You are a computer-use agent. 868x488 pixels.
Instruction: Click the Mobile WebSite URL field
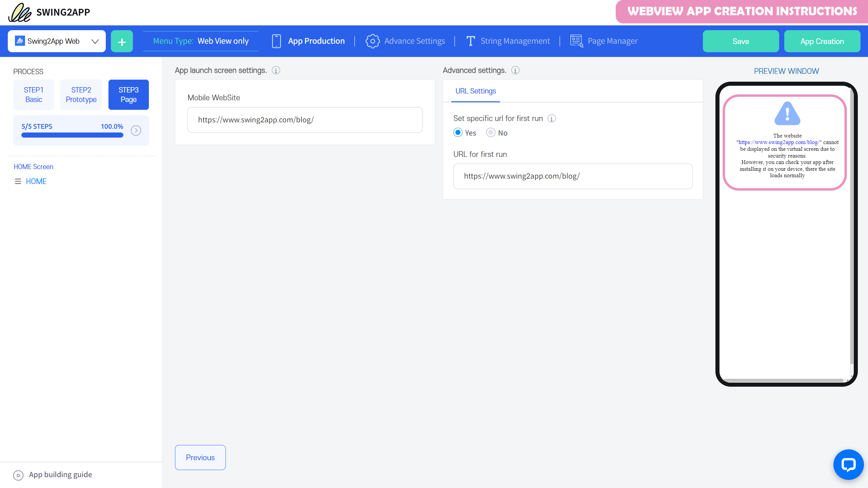click(305, 120)
